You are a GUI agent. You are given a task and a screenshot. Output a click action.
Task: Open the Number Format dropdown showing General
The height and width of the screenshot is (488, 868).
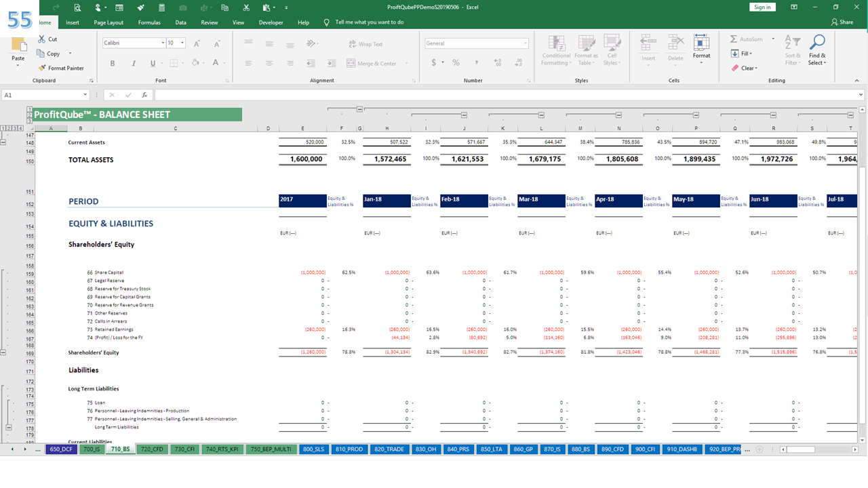(x=525, y=43)
